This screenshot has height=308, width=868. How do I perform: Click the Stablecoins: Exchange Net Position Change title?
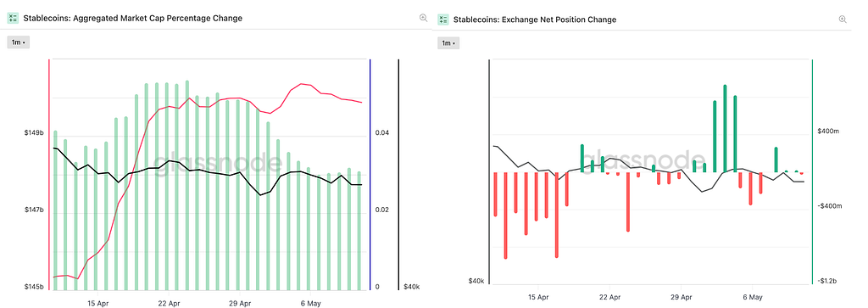point(535,20)
